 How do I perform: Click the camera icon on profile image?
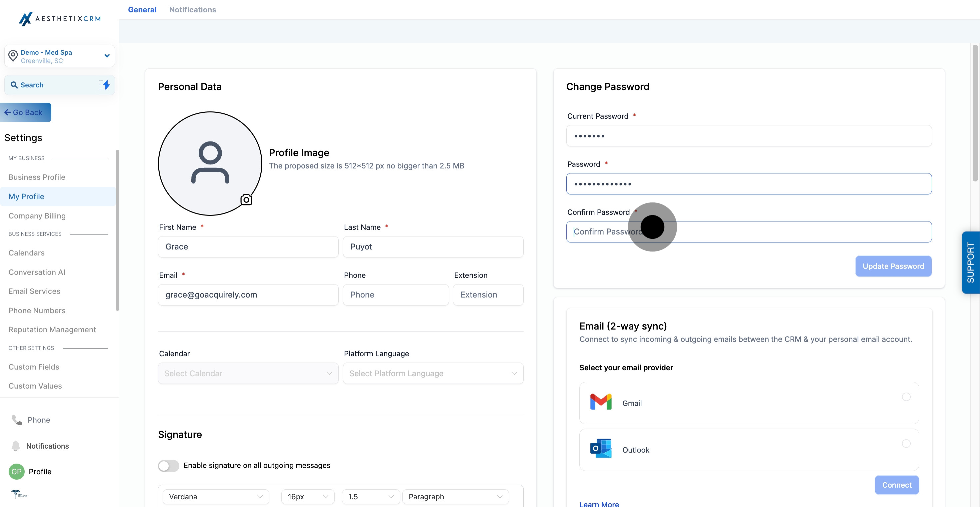(x=246, y=199)
